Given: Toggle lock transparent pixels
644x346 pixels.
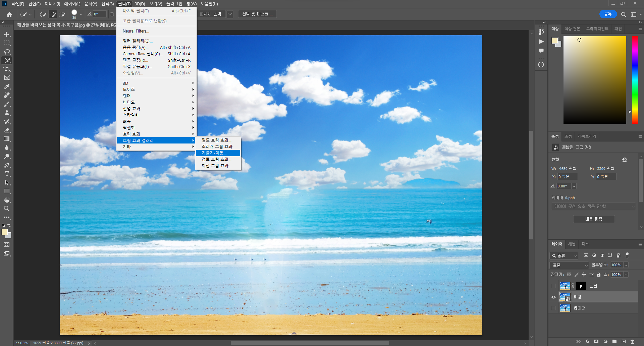Looking at the screenshot, I should click(x=569, y=275).
